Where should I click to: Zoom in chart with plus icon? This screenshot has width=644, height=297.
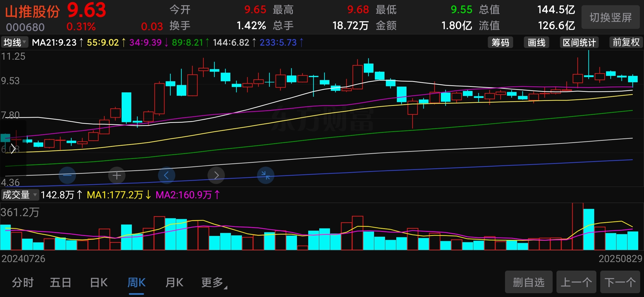coord(117,175)
